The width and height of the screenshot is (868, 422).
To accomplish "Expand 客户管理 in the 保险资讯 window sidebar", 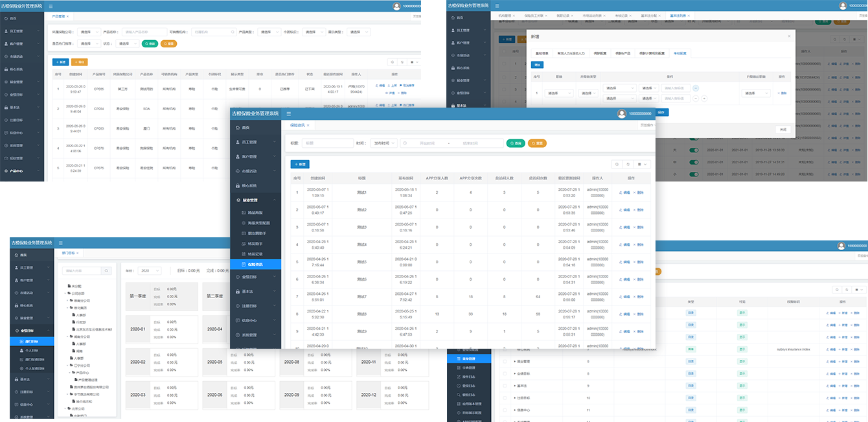I will click(256, 156).
